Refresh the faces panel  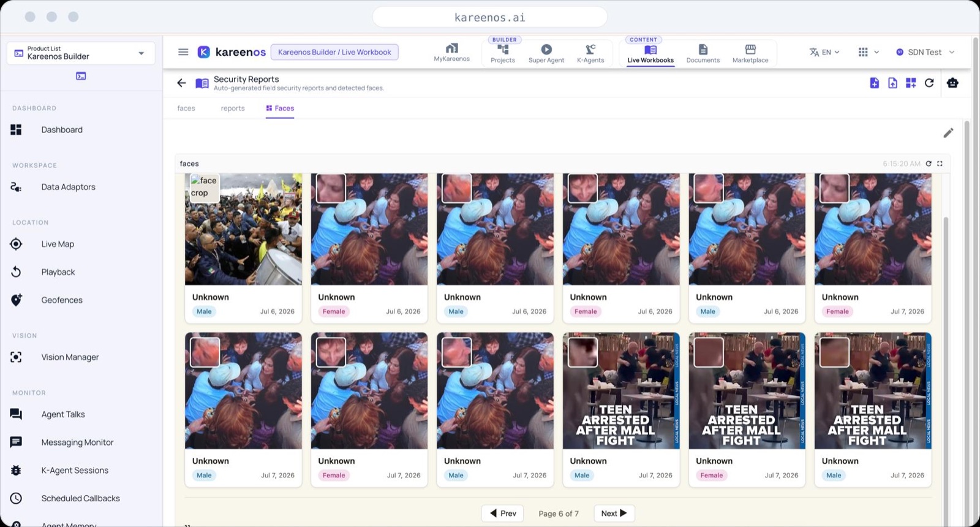point(929,164)
